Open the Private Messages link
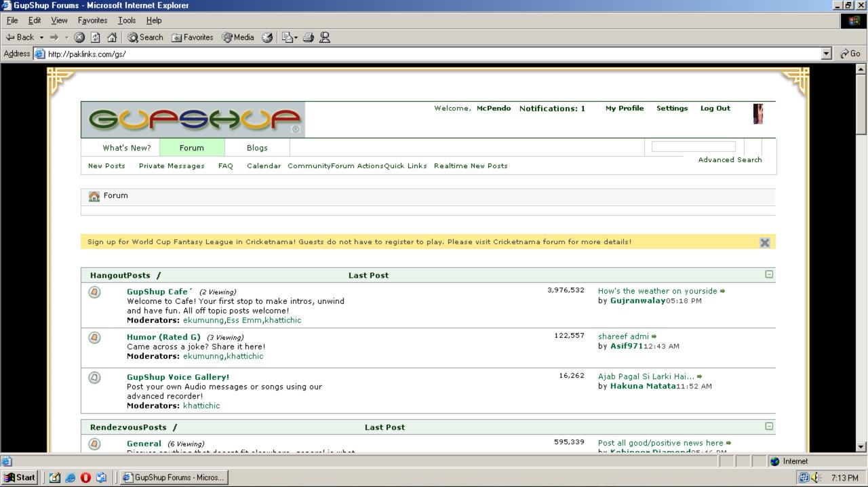The image size is (868, 487). (x=172, y=166)
